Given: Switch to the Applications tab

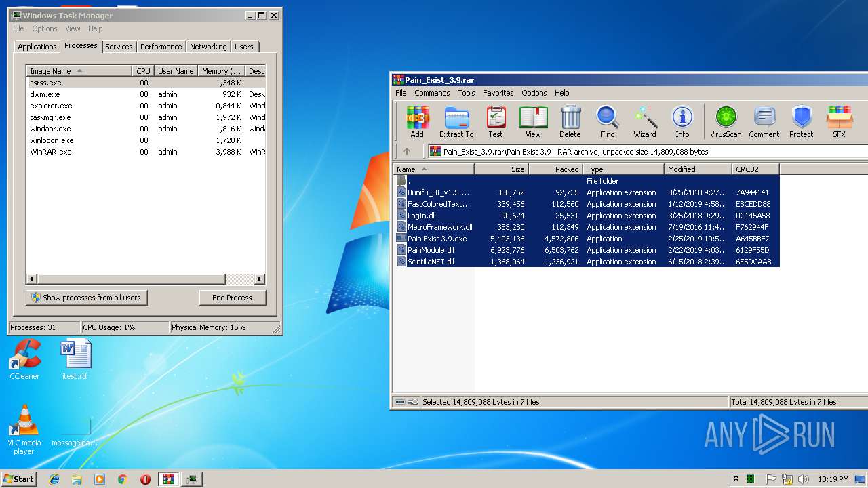Looking at the screenshot, I should (x=37, y=47).
